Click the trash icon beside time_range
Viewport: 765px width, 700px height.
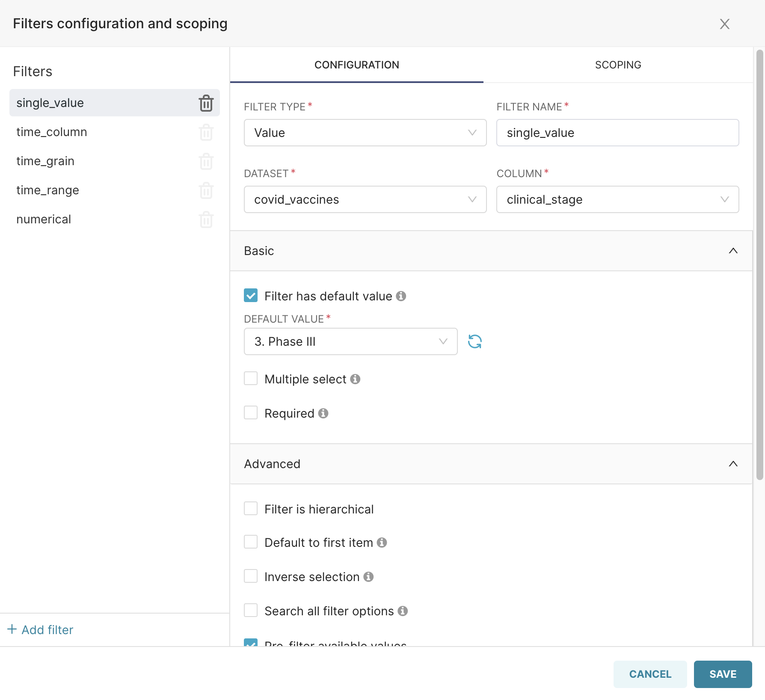[206, 190]
